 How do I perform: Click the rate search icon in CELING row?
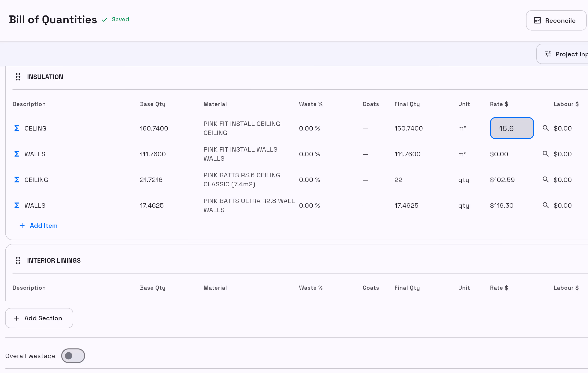tap(545, 128)
